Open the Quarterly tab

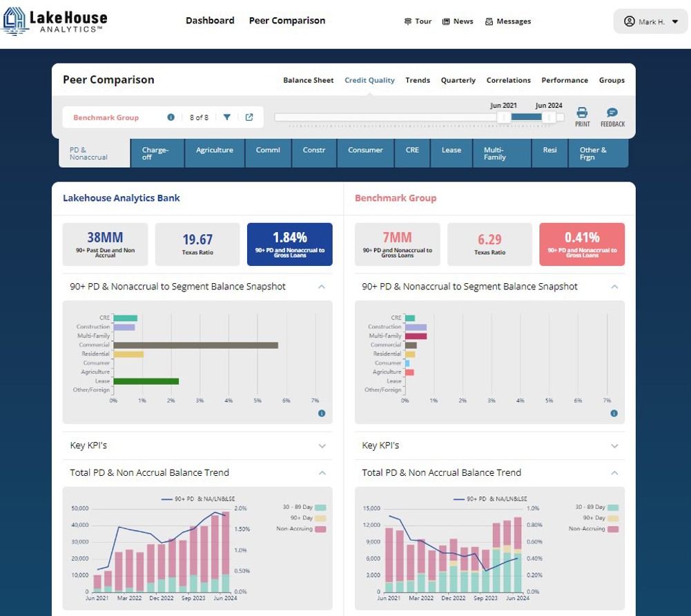coord(458,80)
